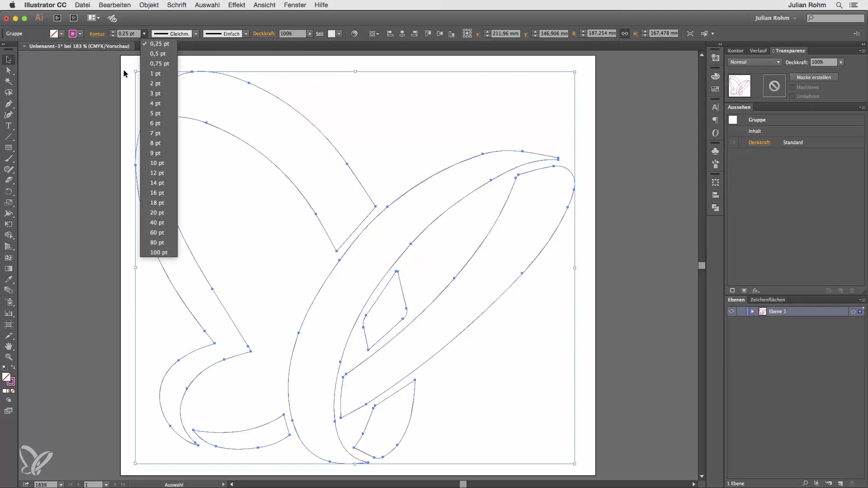Open blend mode Normal dropdown
Screen dimensions: 868x488
coord(755,62)
